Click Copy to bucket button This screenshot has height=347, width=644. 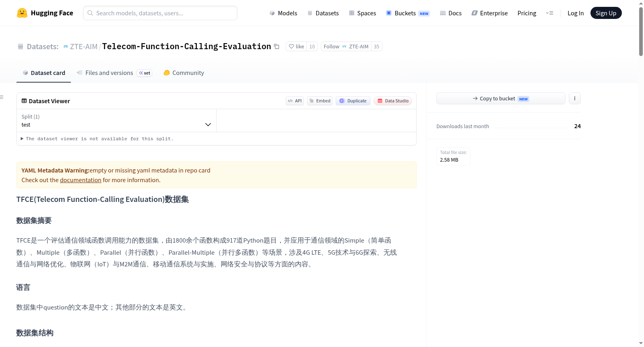tap(501, 98)
